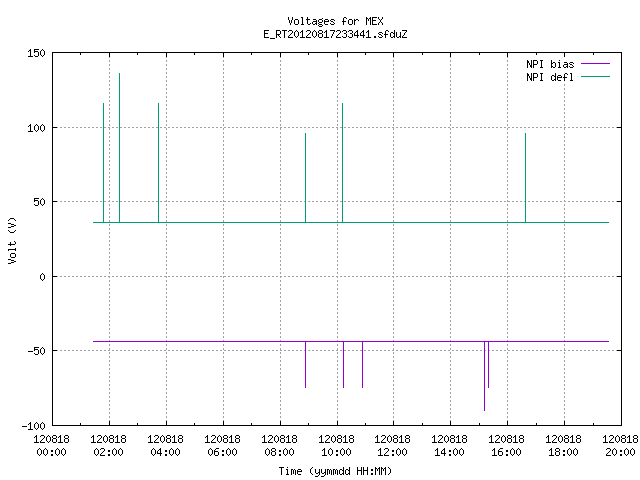The image size is (640, 480).
Task: Click the green defl spike before 04:00
Action: [158, 163]
